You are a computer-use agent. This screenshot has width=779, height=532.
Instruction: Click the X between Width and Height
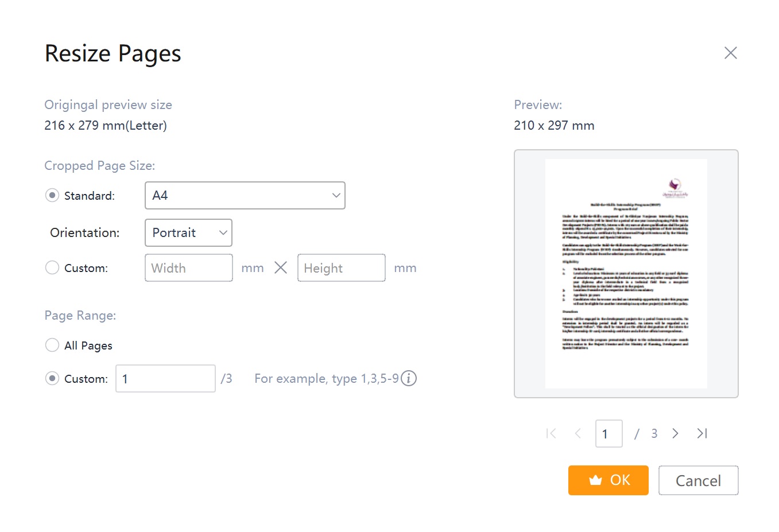[281, 268]
